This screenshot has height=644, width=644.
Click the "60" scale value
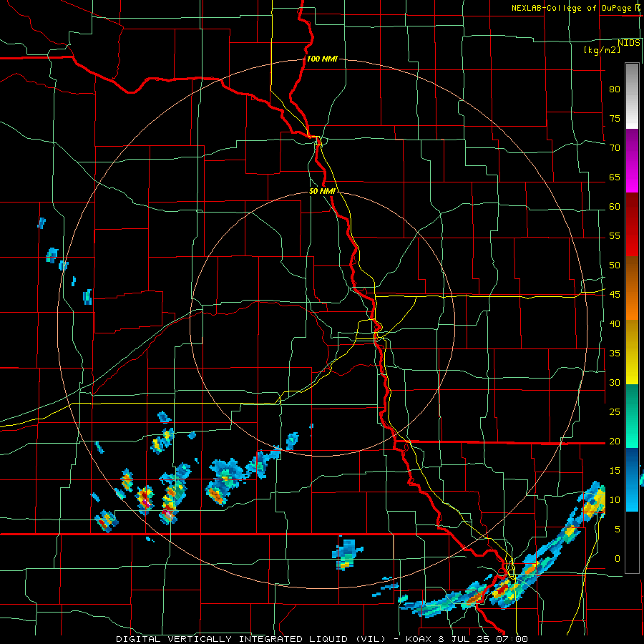[x=615, y=207]
